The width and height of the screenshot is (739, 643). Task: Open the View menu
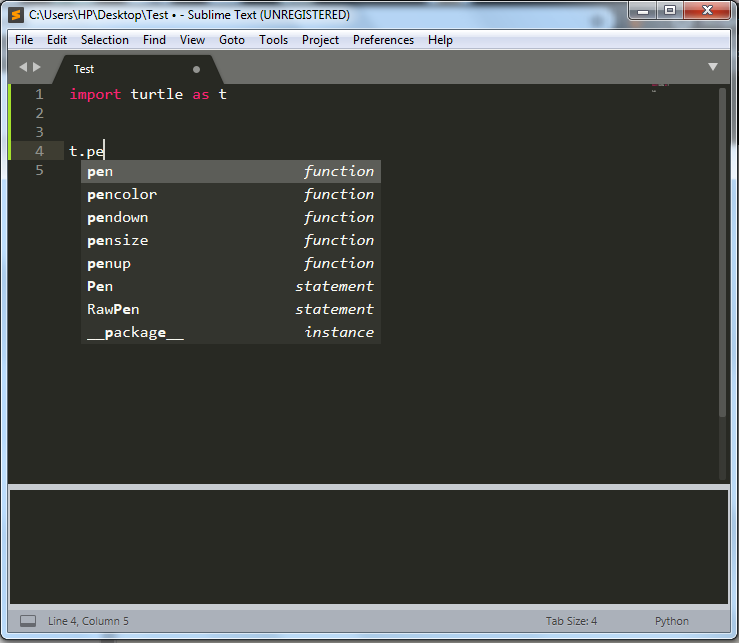192,40
